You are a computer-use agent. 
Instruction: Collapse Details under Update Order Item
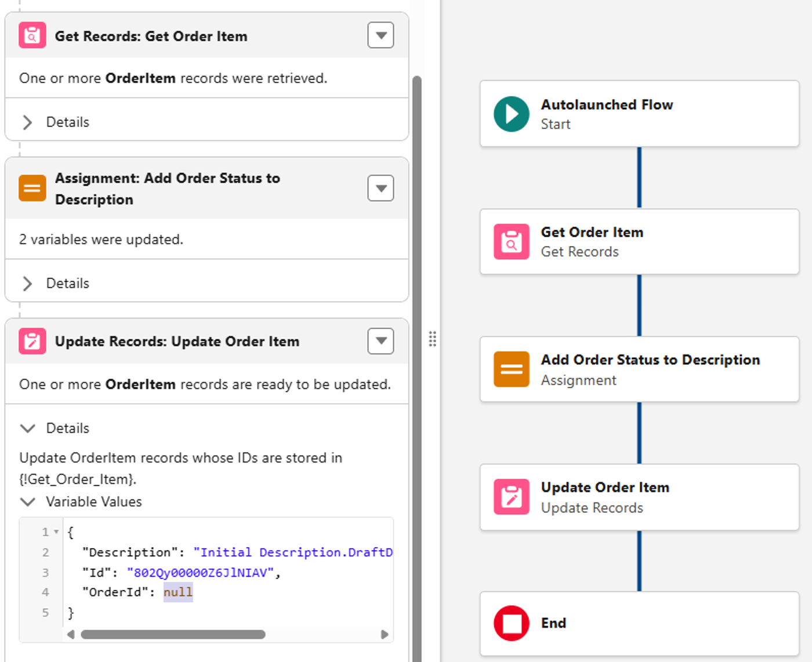(27, 428)
